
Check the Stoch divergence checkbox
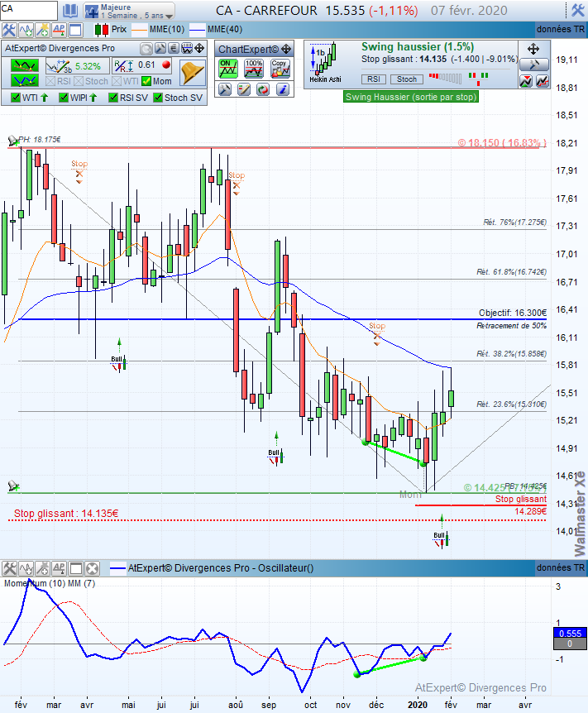coord(79,81)
